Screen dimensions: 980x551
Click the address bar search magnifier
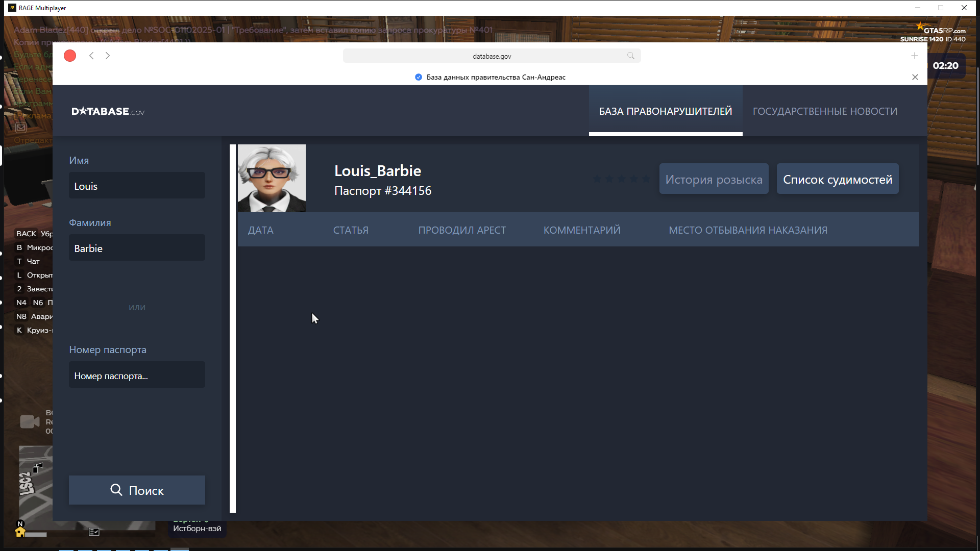click(631, 56)
